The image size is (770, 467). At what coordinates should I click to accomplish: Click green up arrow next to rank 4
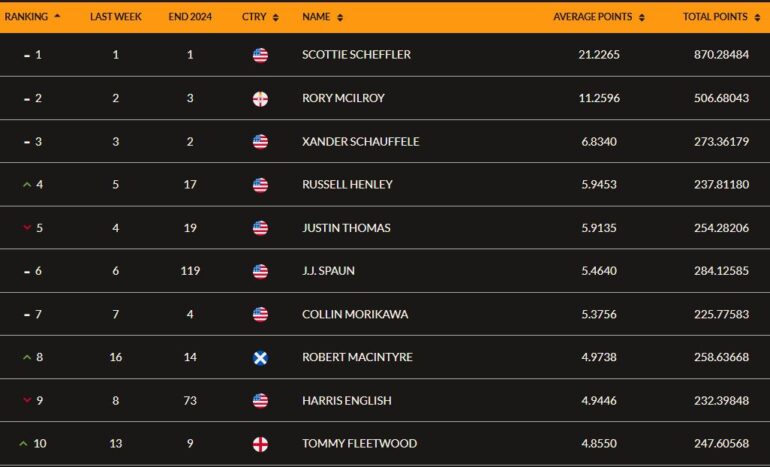(x=27, y=185)
